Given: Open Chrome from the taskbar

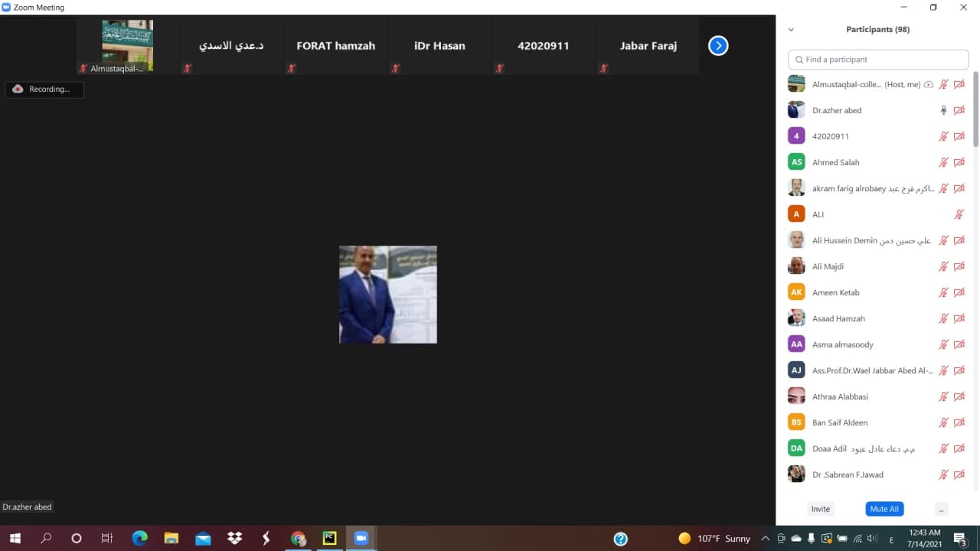Looking at the screenshot, I should (298, 538).
